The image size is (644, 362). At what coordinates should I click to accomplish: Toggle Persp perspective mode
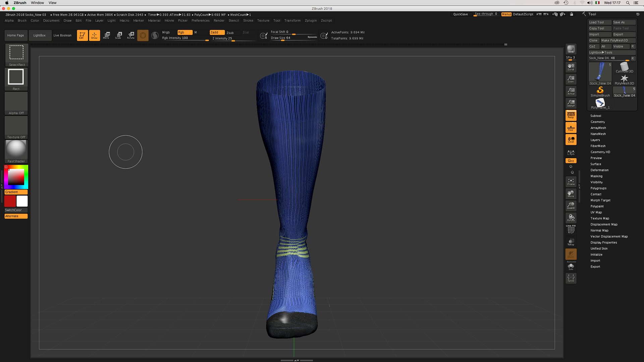point(571,115)
